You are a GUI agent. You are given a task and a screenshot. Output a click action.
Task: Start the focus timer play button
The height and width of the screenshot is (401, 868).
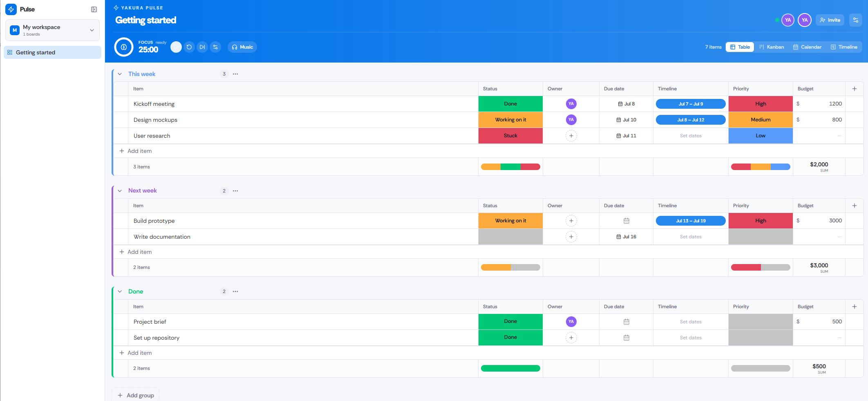176,47
